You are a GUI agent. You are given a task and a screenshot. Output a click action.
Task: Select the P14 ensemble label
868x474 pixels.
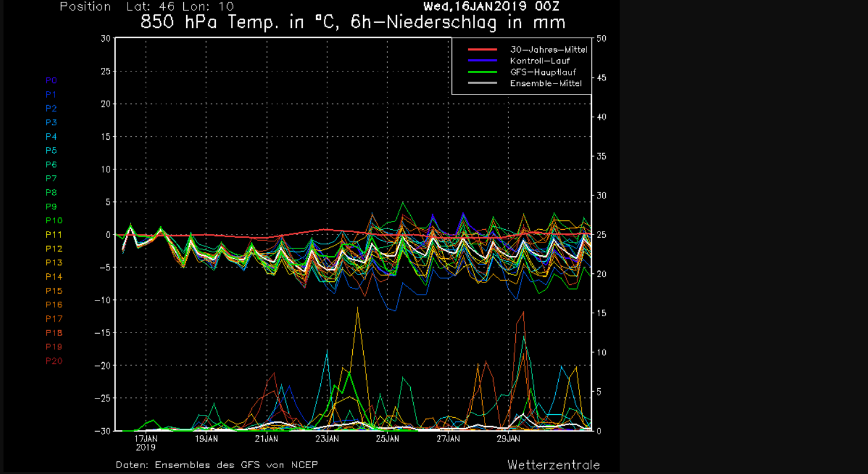(x=54, y=277)
